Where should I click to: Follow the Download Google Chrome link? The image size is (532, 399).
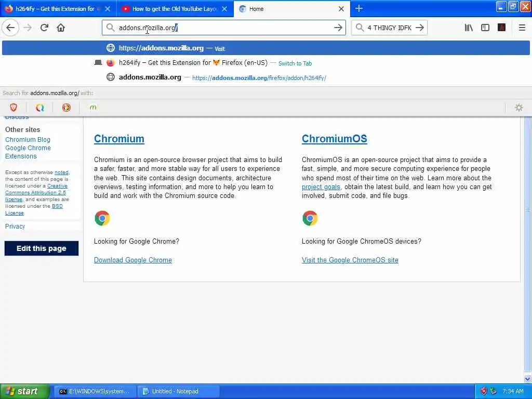pos(133,260)
